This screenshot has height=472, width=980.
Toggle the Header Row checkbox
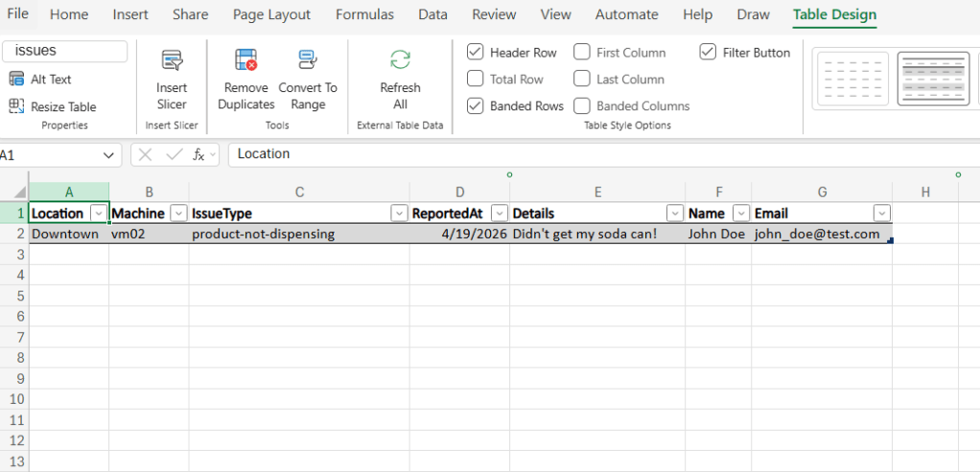click(475, 52)
